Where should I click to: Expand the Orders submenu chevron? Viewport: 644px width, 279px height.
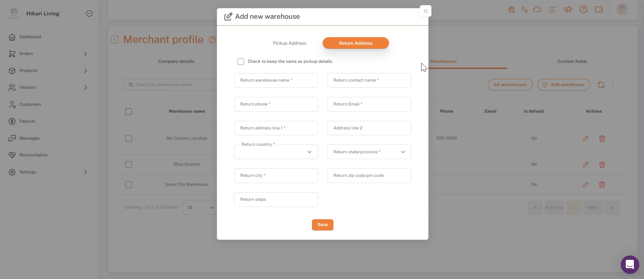click(86, 54)
